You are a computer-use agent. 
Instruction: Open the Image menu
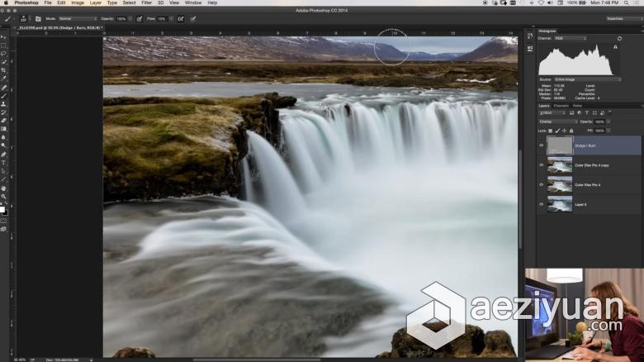78,2
